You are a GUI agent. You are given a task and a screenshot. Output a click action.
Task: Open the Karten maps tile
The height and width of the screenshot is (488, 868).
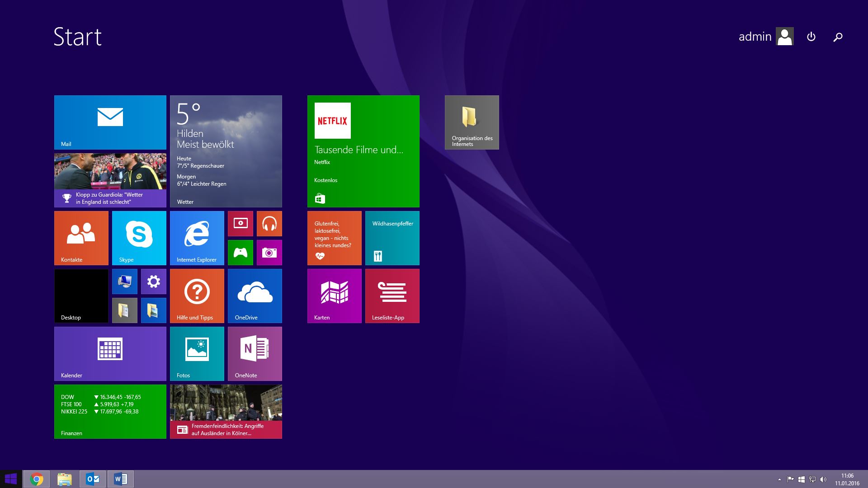(x=334, y=296)
